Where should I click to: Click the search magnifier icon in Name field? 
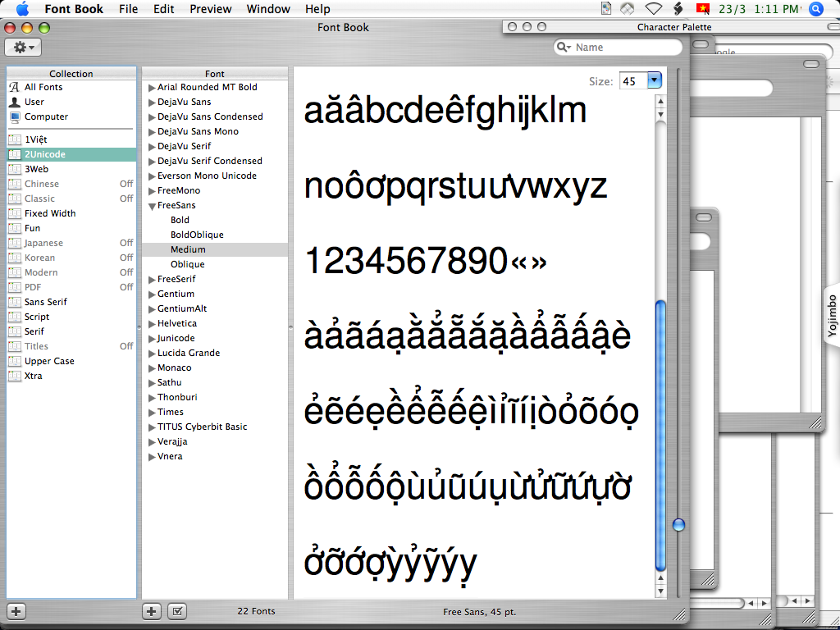564,48
